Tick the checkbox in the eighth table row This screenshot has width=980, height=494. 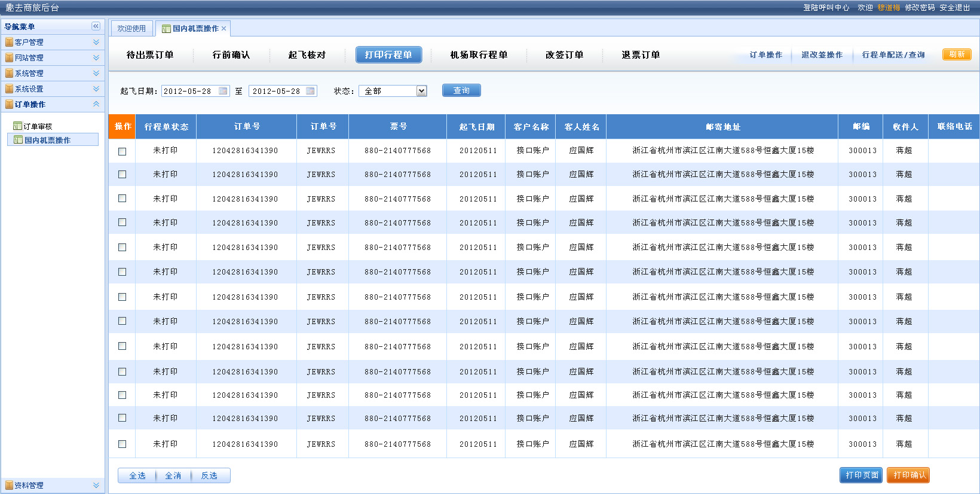pos(122,321)
